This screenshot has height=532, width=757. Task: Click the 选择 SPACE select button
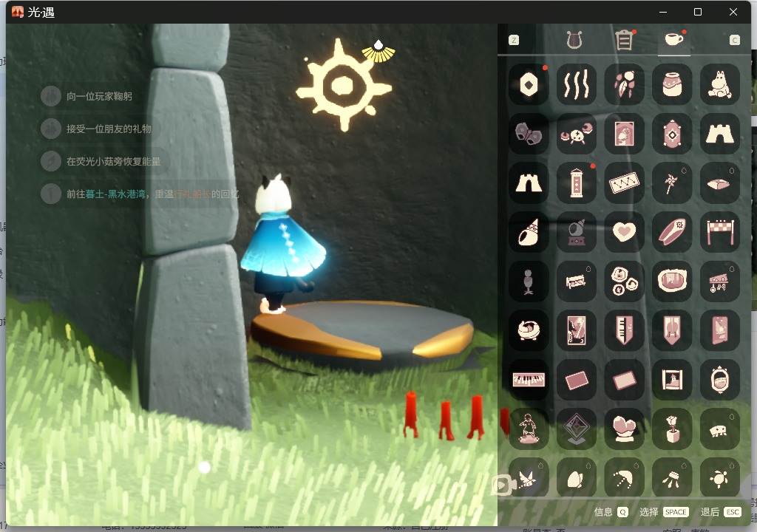click(x=664, y=512)
